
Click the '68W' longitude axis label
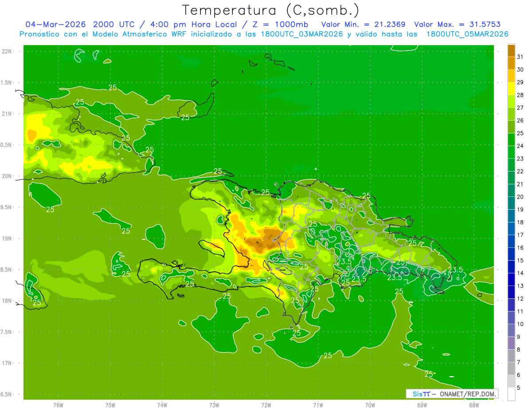[474, 405]
